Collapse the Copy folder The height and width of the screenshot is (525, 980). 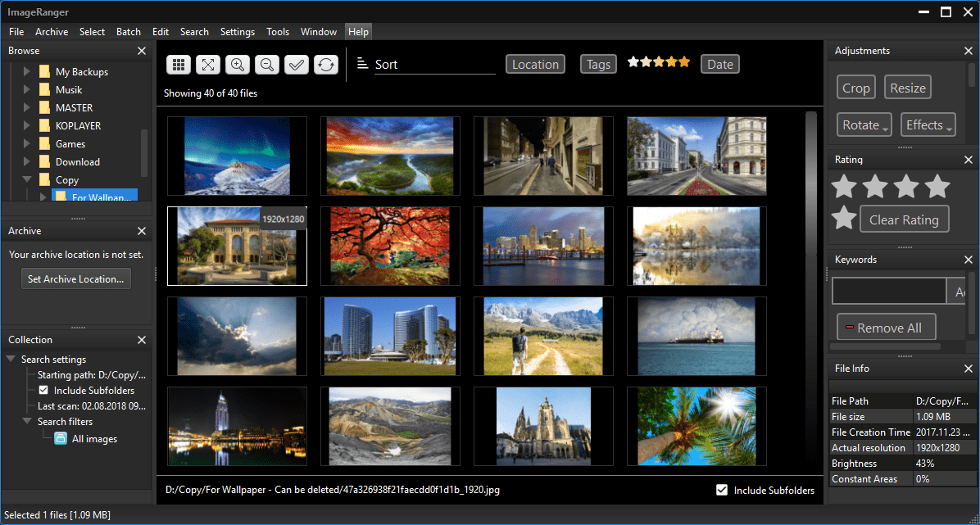27,179
